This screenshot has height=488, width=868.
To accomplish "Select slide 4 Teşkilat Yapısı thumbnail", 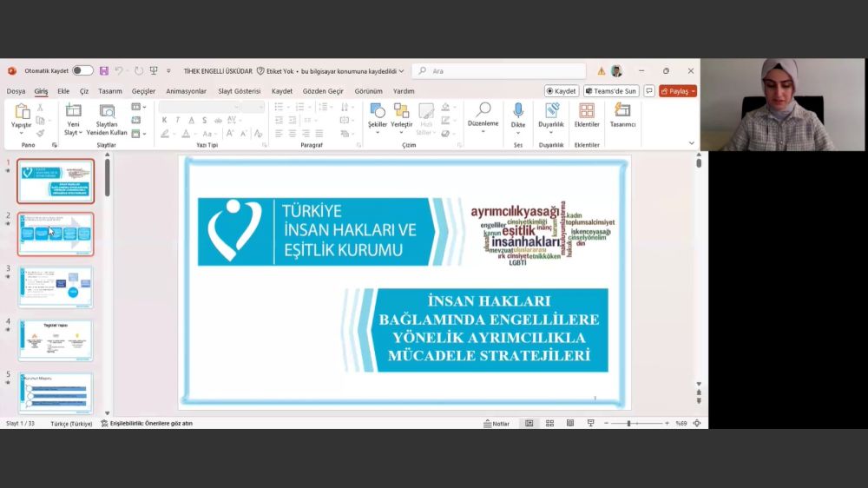I will [x=56, y=340].
